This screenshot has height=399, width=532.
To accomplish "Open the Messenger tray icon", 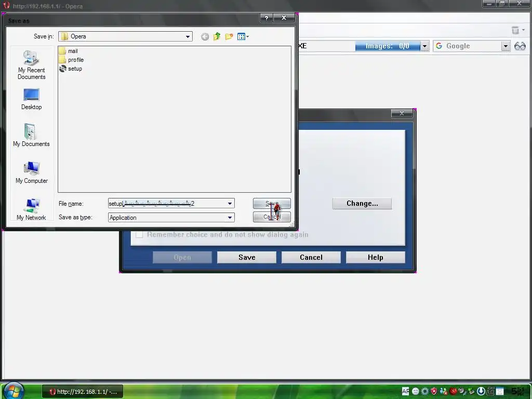I will (x=444, y=391).
